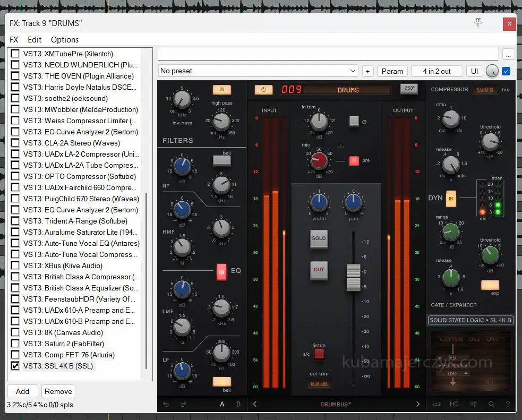Screen dimensions: 522x420
Task: Open the Edit menu
Action: tap(35, 40)
